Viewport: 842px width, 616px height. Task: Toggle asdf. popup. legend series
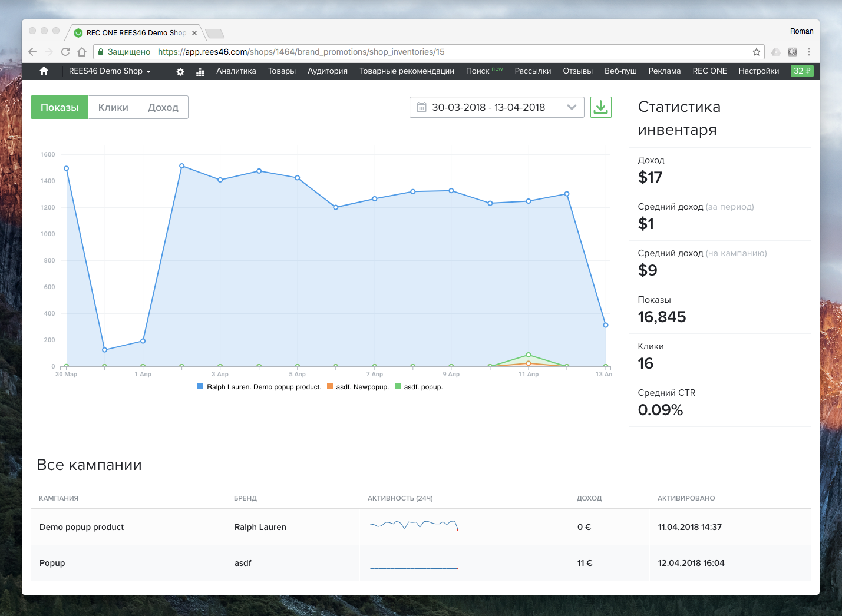click(x=419, y=387)
